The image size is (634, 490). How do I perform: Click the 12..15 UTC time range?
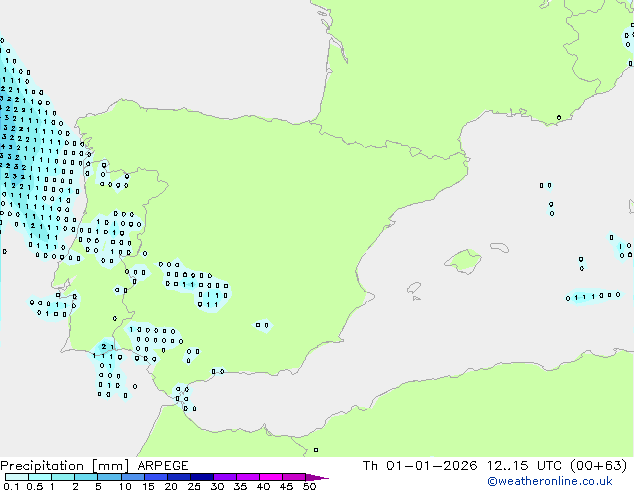pos(524,466)
